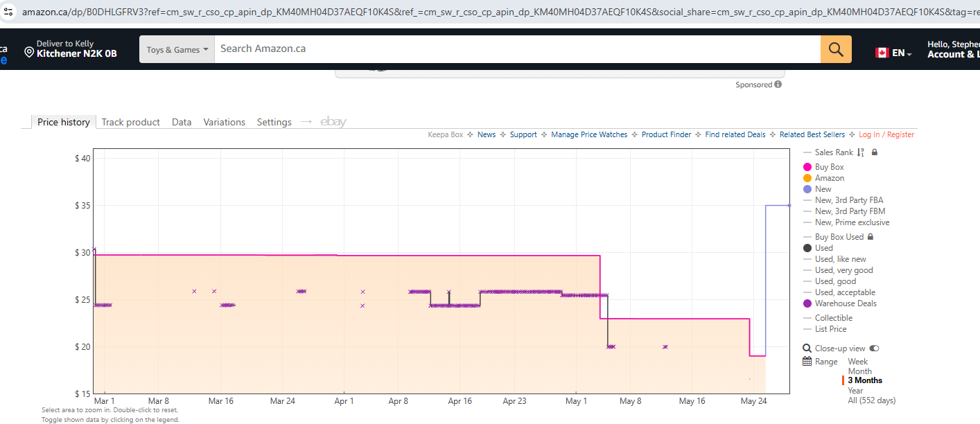Image resolution: width=980 pixels, height=424 pixels.
Task: Click the search magnifier button
Action: point(836,49)
